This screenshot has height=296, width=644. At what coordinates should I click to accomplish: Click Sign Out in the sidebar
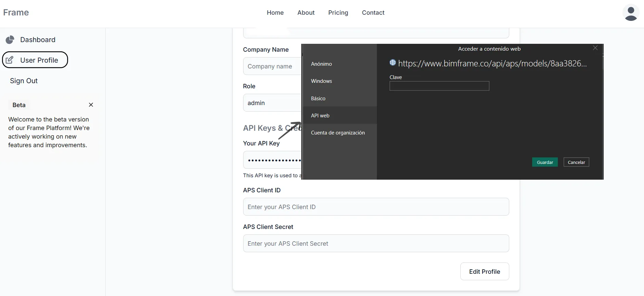point(24,81)
